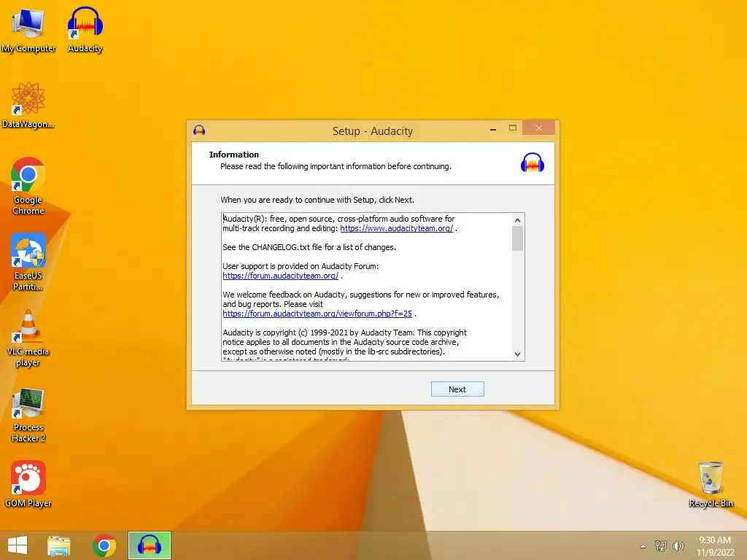747x560 pixels.
Task: Click the information text scrollbar thumb
Action: [x=517, y=238]
